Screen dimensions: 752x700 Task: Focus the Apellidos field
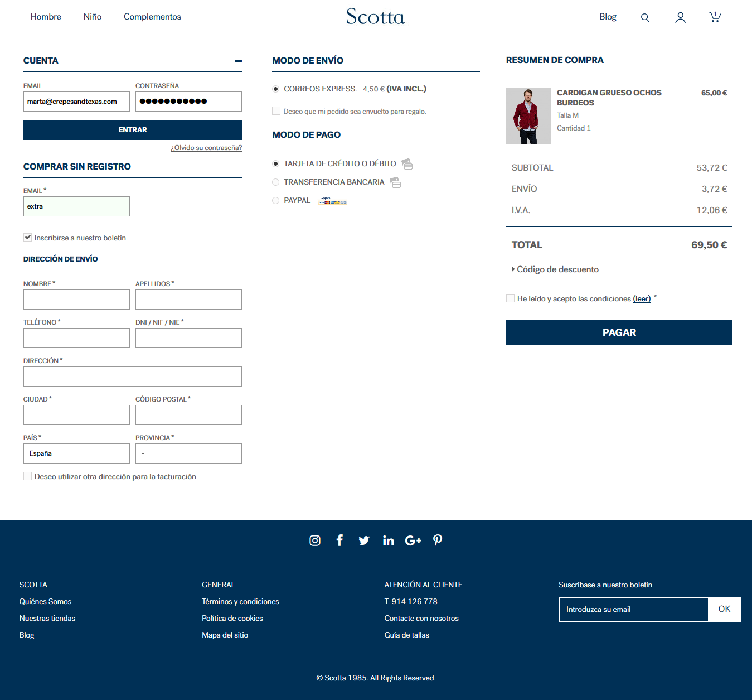[x=188, y=300]
